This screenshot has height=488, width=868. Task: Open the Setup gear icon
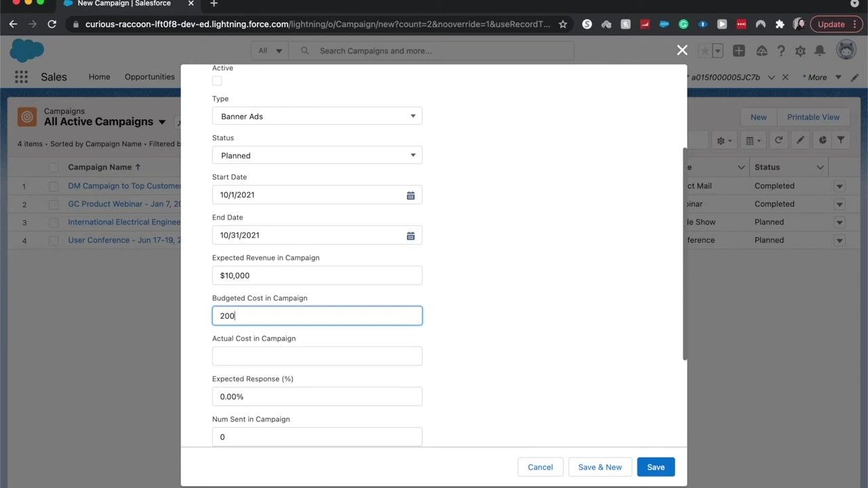800,51
